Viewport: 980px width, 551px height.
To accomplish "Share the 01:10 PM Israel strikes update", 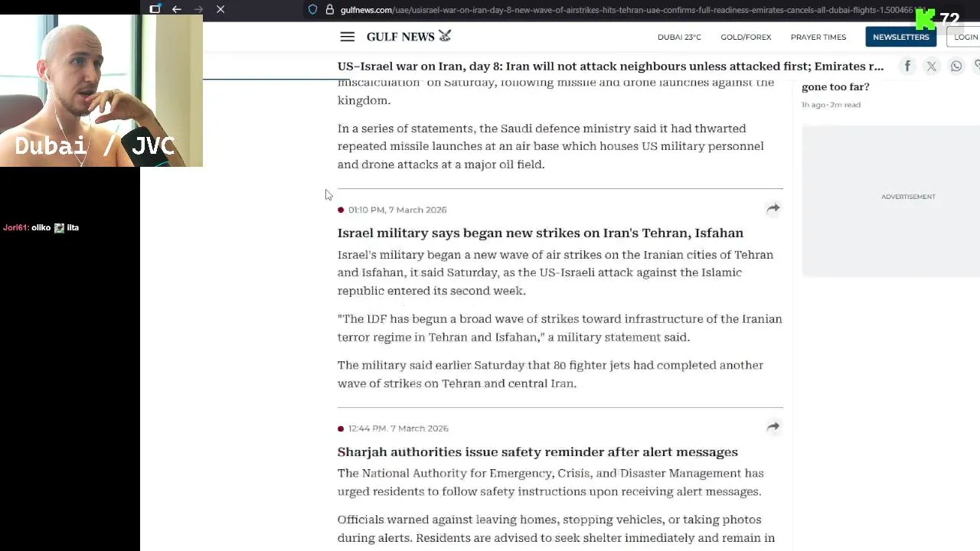I will 773,208.
